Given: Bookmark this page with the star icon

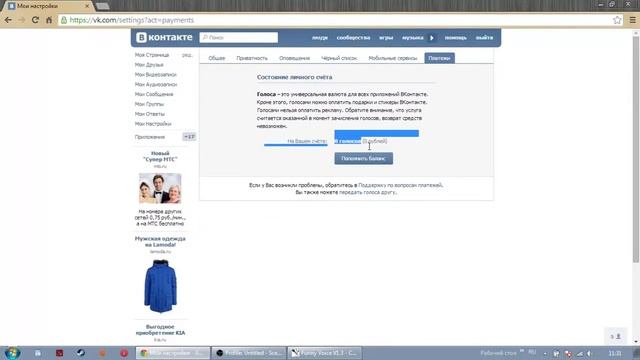Looking at the screenshot, I should click(x=617, y=20).
